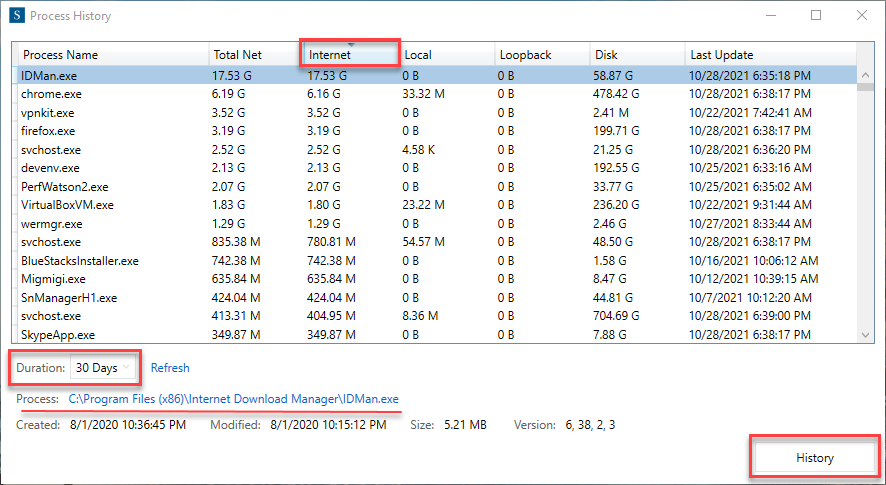Select the devenv.exe process

click(x=434, y=168)
